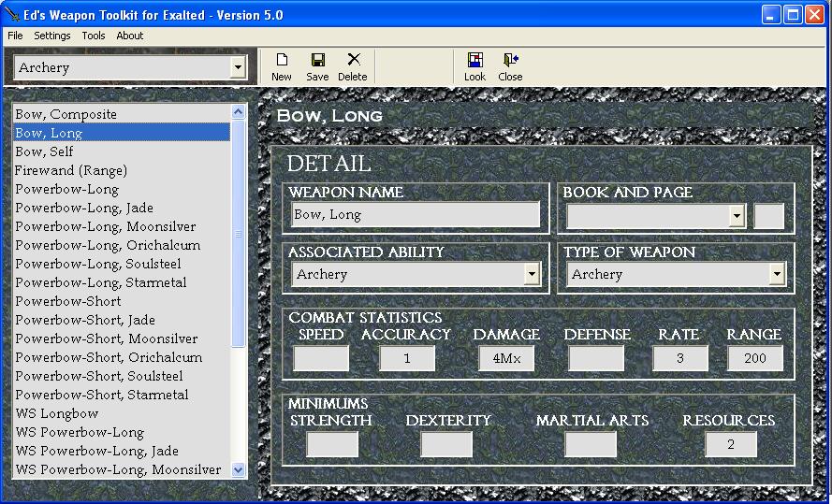Click the Resources minimum field
The image size is (832, 504).
click(731, 444)
